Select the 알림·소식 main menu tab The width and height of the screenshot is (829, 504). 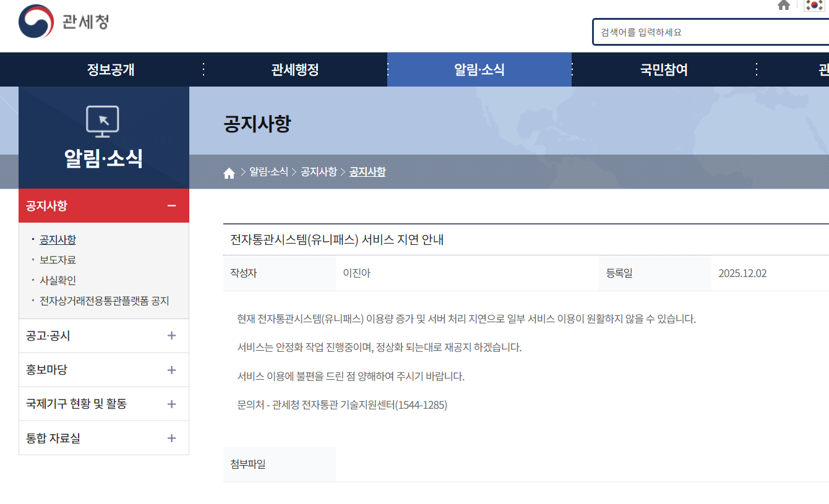(479, 70)
